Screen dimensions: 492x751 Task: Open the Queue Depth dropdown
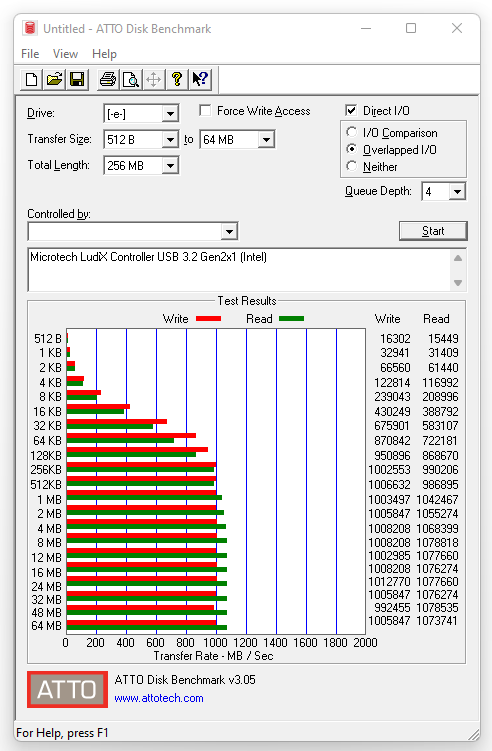pyautogui.click(x=457, y=192)
